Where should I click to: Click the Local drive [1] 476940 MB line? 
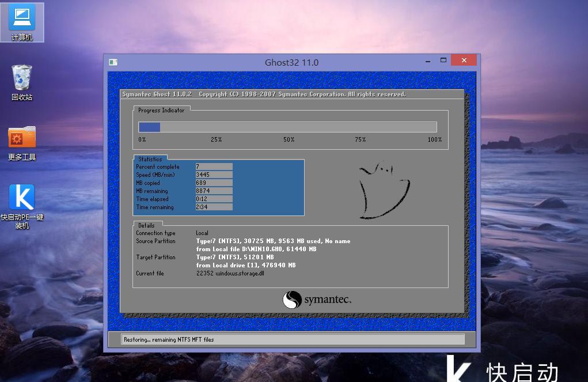tap(246, 265)
